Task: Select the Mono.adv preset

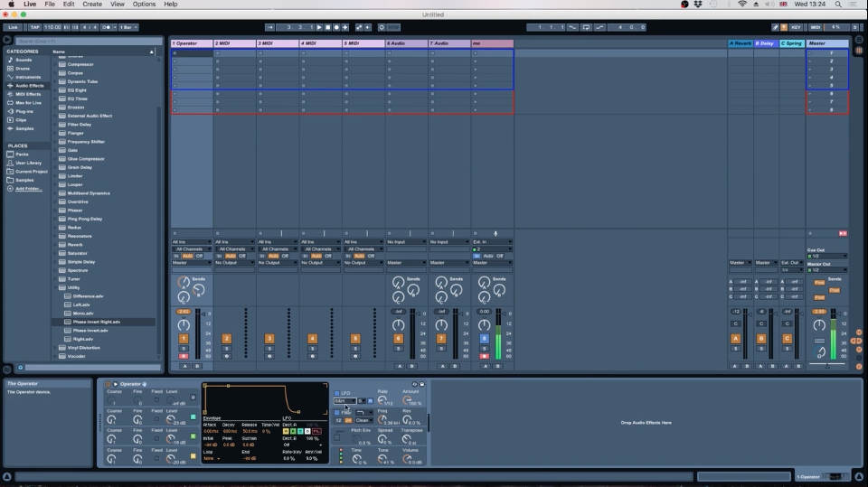Action: pyautogui.click(x=83, y=314)
